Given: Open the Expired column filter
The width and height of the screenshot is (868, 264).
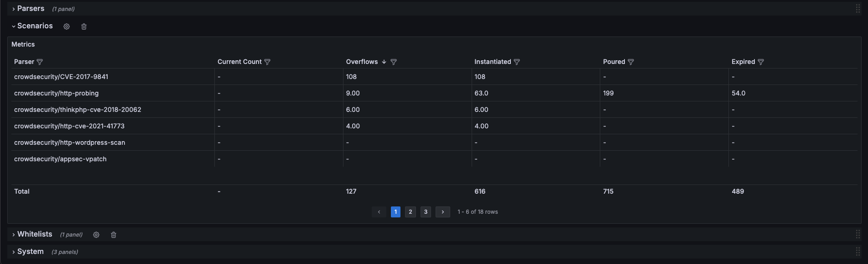Looking at the screenshot, I should tap(761, 62).
